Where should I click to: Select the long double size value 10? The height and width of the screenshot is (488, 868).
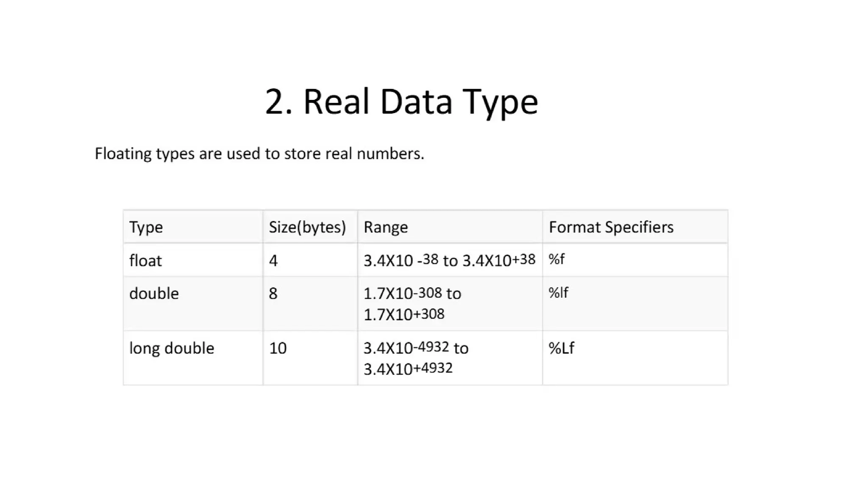[x=278, y=348]
